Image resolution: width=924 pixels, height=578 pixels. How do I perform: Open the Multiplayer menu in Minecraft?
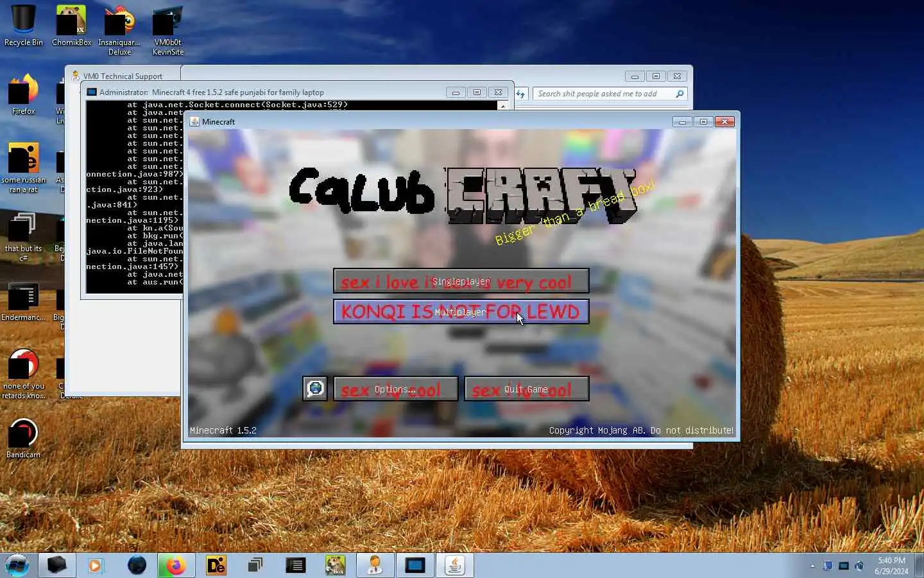pyautogui.click(x=461, y=311)
